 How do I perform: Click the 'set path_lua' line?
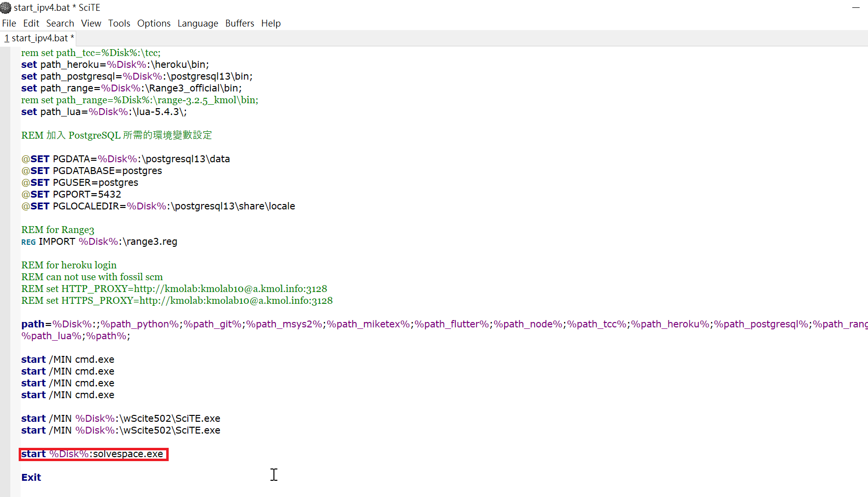tap(104, 112)
